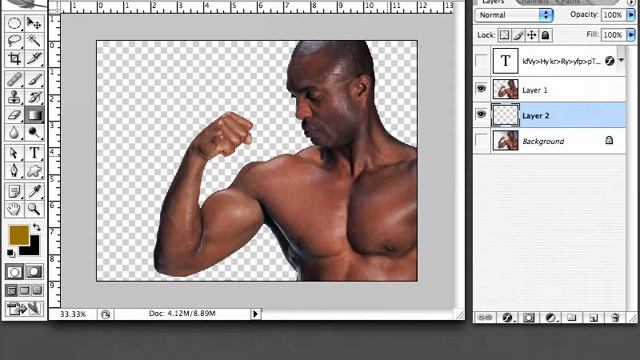Select the Path Selection arrow tool
Viewport: 640px width, 360px height.
14,153
